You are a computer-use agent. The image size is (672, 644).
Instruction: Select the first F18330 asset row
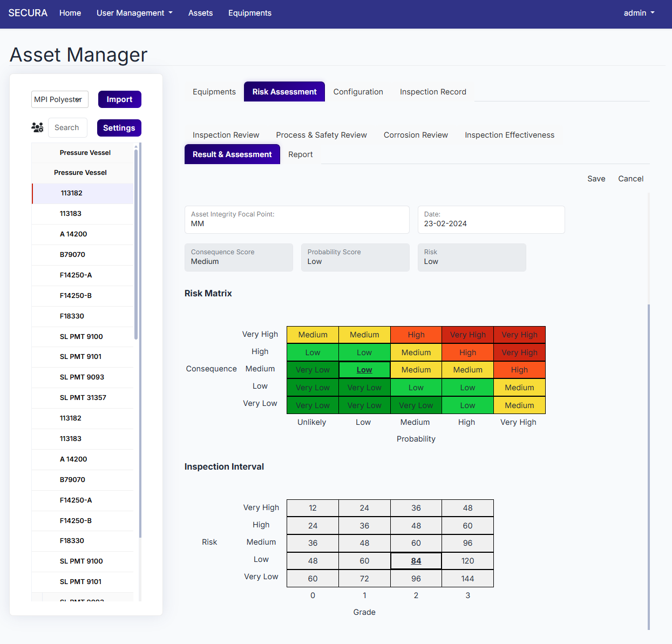pyautogui.click(x=83, y=316)
